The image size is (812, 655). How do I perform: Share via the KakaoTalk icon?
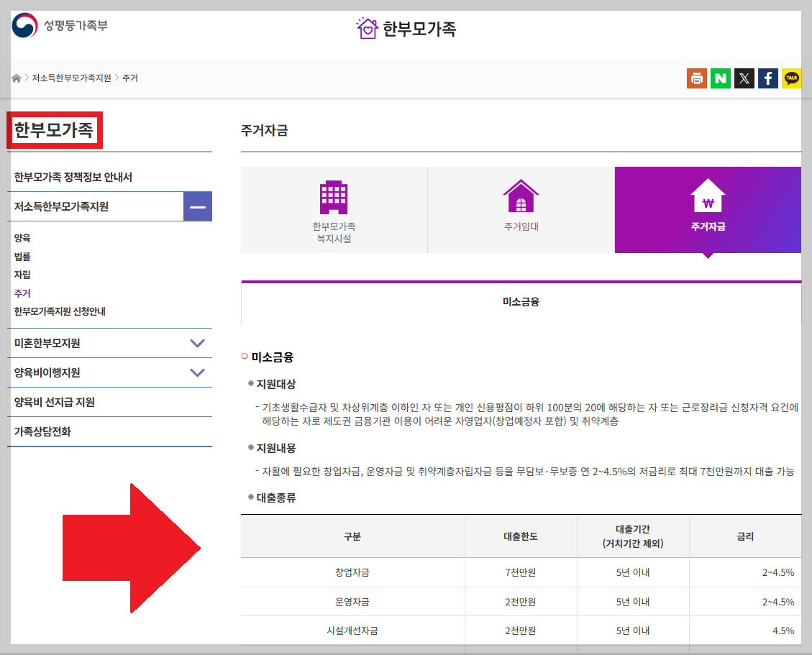point(791,78)
